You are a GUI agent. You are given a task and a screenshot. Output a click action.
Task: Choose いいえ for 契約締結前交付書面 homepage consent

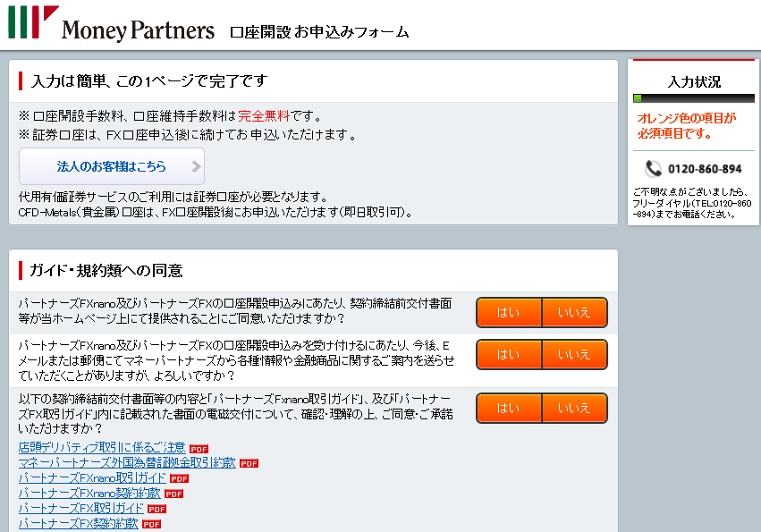coord(575,312)
